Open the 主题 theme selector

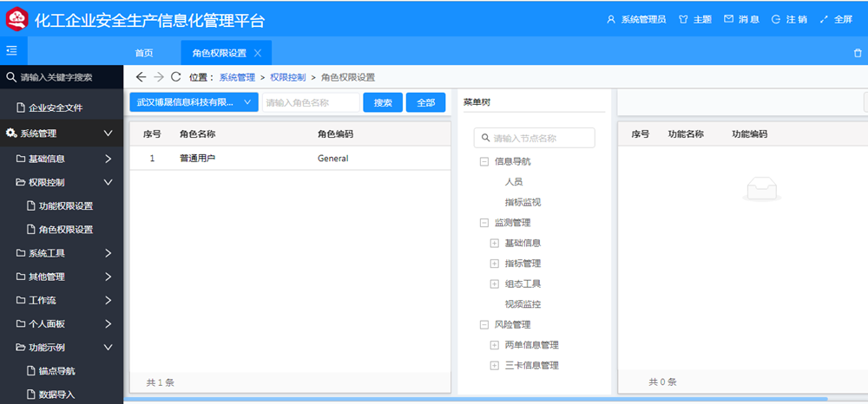point(695,19)
